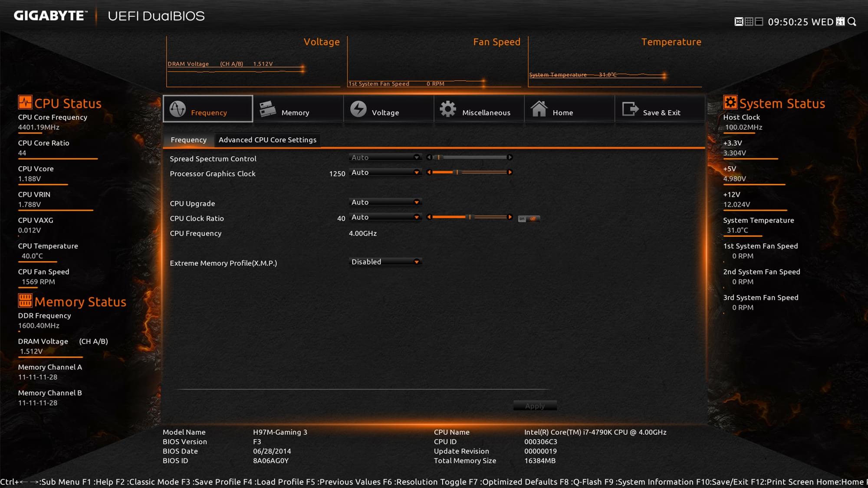868x488 pixels.
Task: Click the CPU Frequency 4.00GHz value
Action: pyautogui.click(x=363, y=233)
